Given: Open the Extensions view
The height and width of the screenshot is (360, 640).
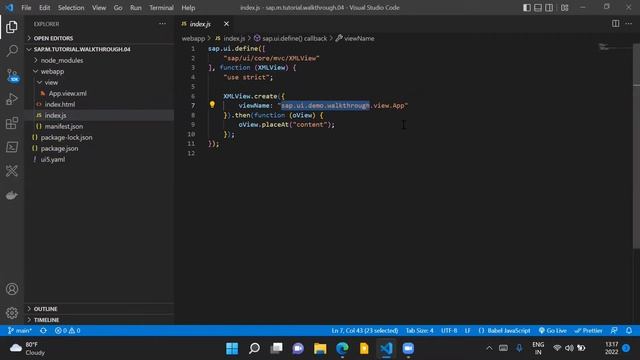Looking at the screenshot, I should tap(12, 123).
